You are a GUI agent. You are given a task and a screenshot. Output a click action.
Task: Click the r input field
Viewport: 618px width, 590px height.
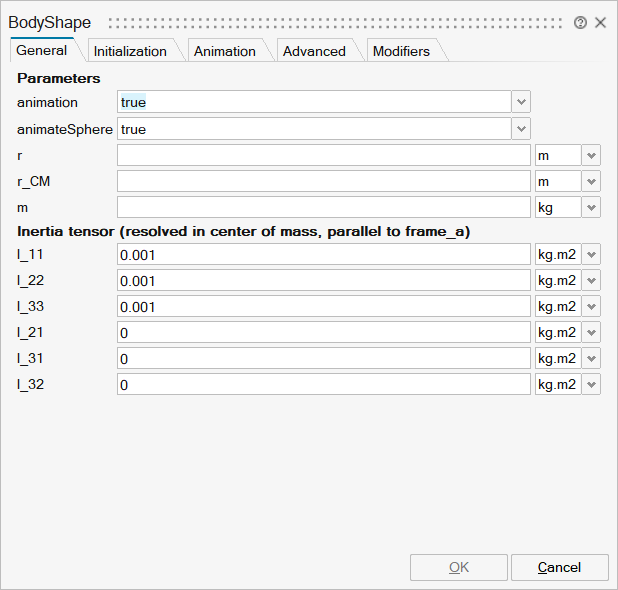[323, 155]
